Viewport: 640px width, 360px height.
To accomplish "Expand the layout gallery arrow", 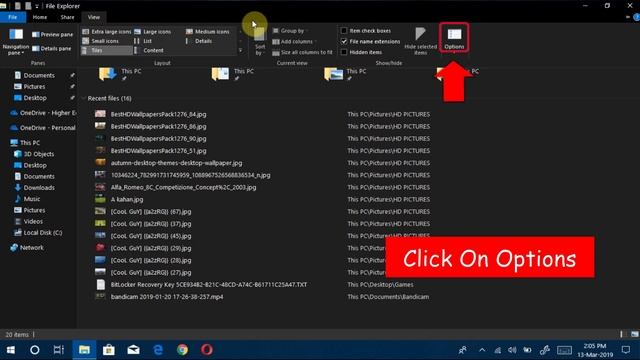I will click(x=240, y=51).
